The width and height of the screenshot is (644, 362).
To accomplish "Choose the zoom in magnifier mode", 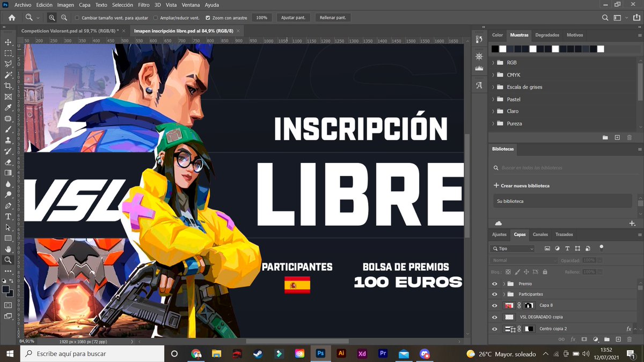I will 52,18.
